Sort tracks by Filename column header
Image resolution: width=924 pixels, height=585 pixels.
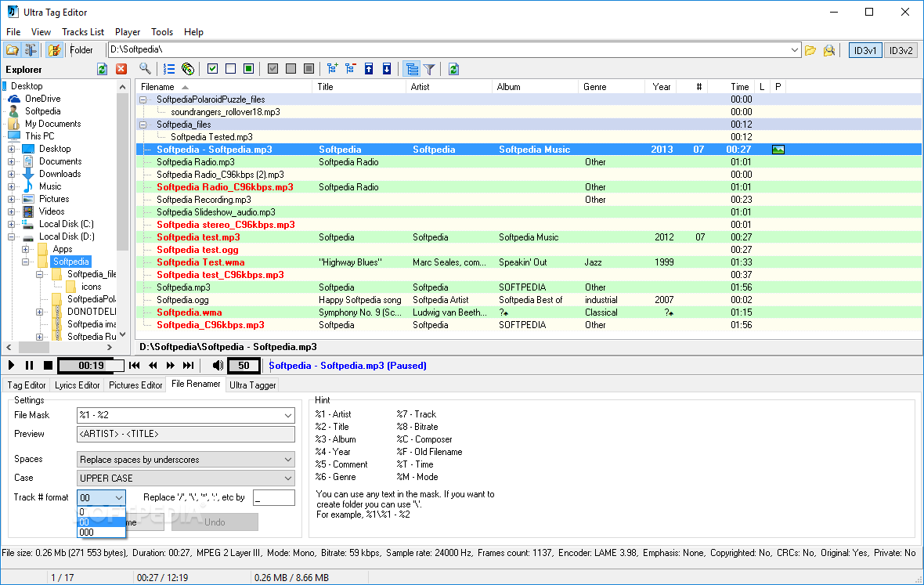223,87
